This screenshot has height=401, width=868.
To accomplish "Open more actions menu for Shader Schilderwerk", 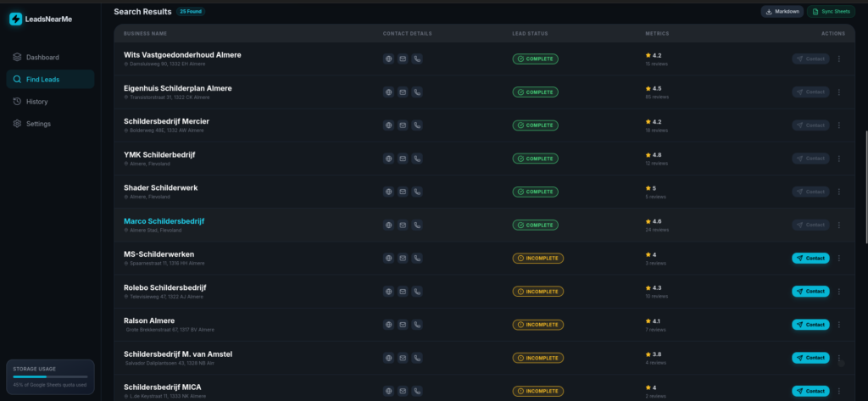I will [838, 192].
